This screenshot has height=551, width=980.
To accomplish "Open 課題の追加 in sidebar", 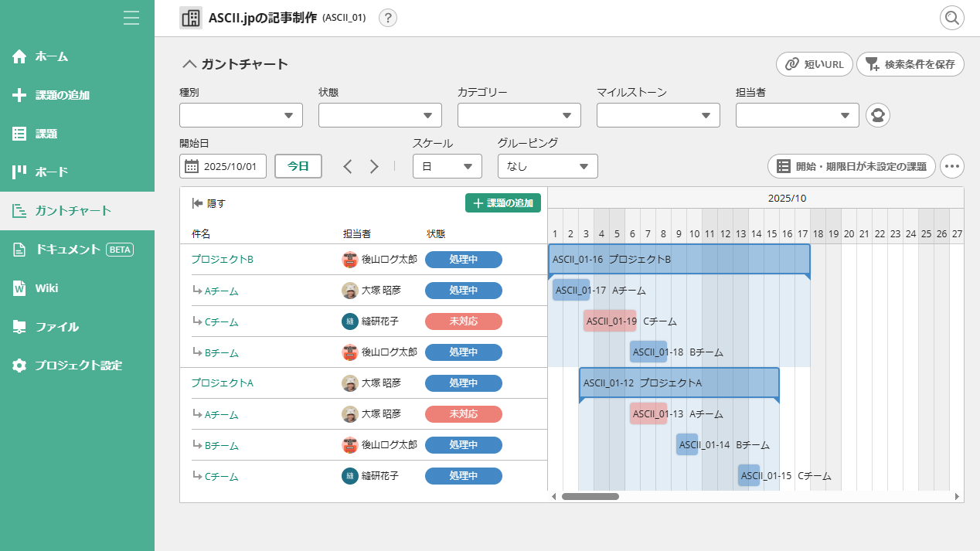I will tap(77, 95).
